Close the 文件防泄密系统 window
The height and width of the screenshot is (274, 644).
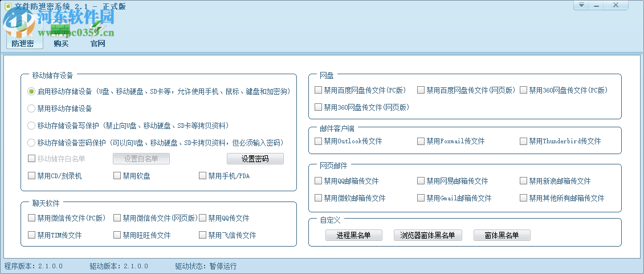[x=616, y=5]
